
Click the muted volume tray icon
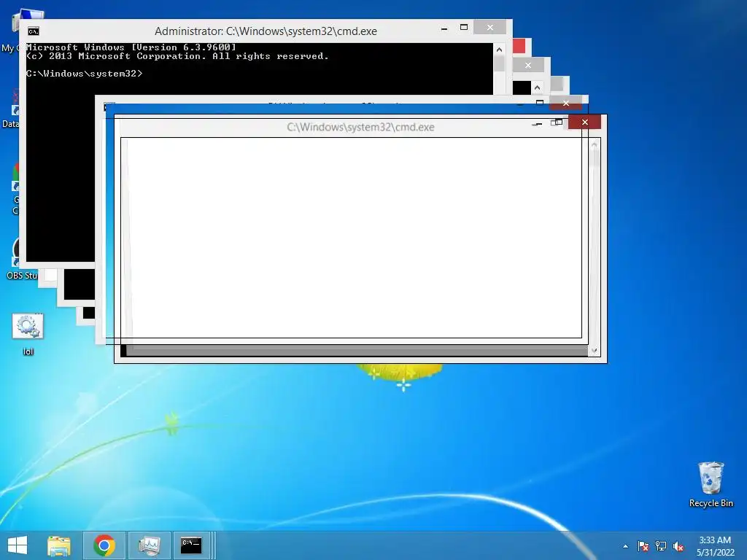pyautogui.click(x=678, y=546)
